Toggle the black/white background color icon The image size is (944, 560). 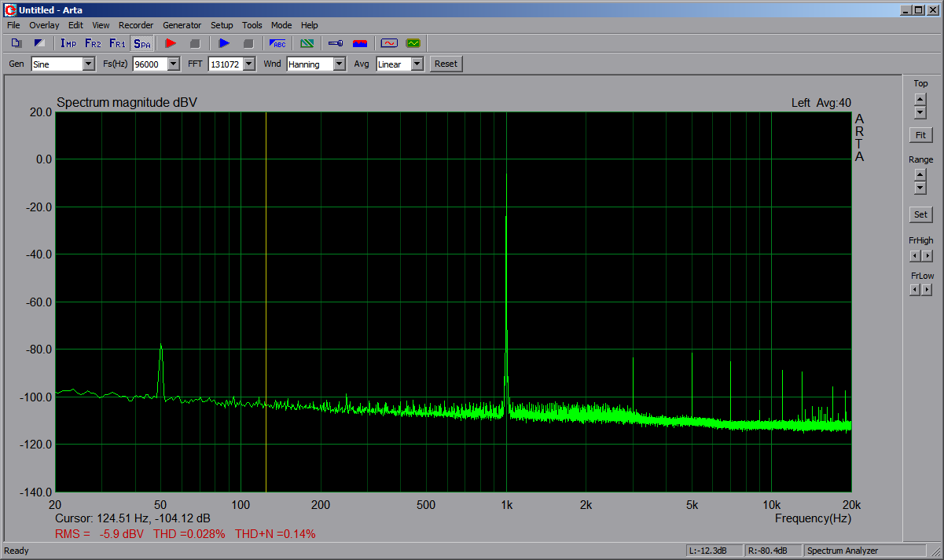39,43
